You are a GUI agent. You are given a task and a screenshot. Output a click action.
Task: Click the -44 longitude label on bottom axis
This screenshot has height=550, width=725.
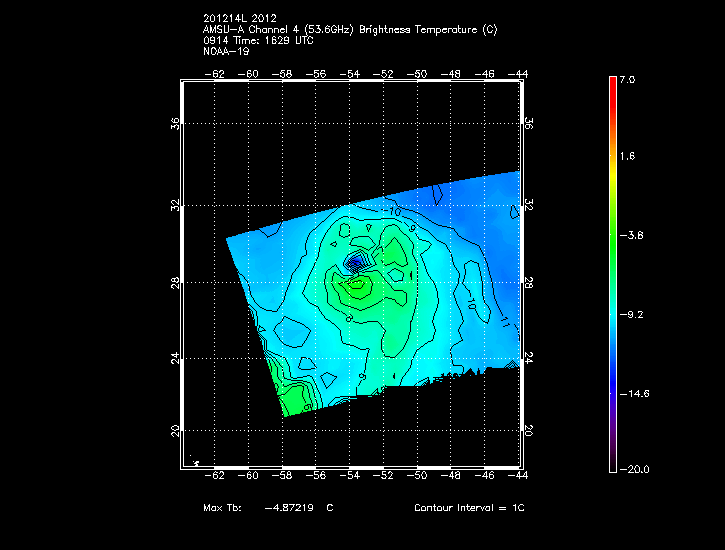point(519,478)
